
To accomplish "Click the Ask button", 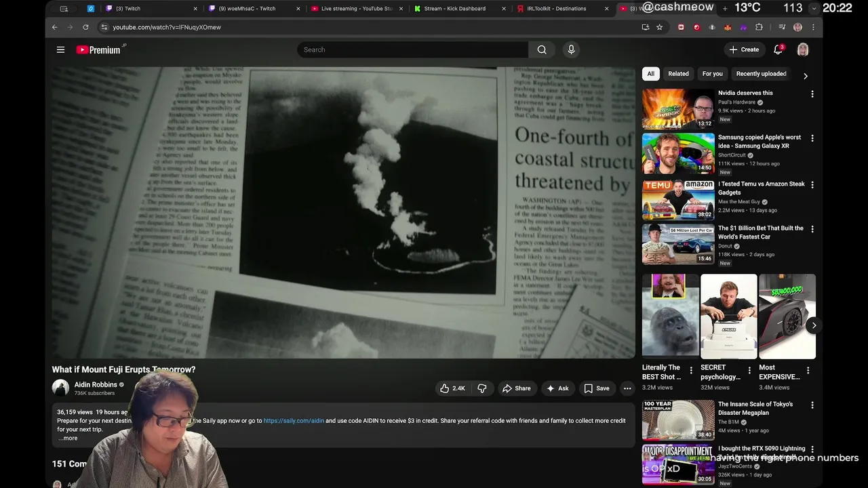I will (557, 388).
